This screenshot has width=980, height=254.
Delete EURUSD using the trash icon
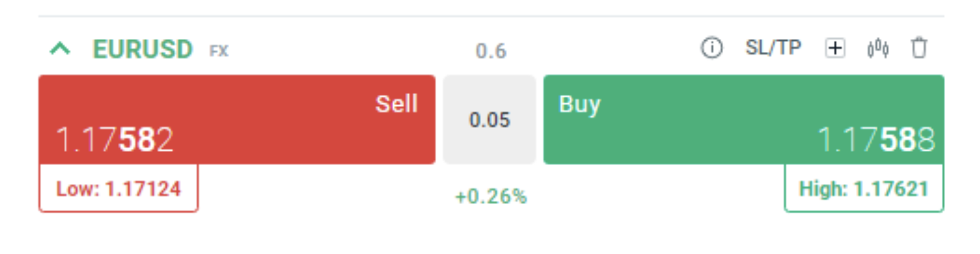click(919, 48)
